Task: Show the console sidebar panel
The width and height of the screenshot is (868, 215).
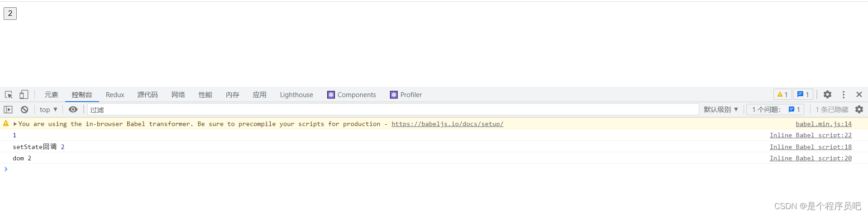Action: pyautogui.click(x=8, y=109)
